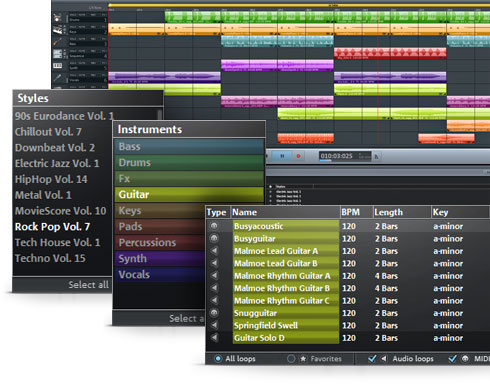490x392 pixels.
Task: Sort loops by the Type column header
Action: point(218,212)
